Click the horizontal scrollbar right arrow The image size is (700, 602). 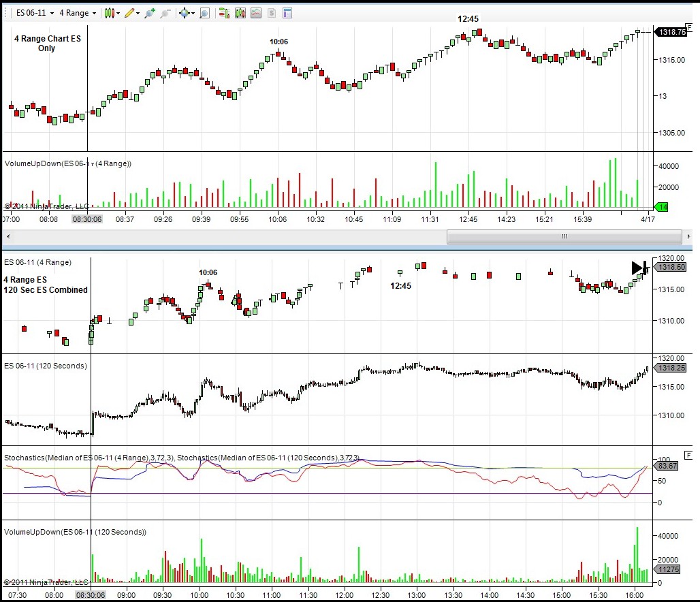coord(688,236)
